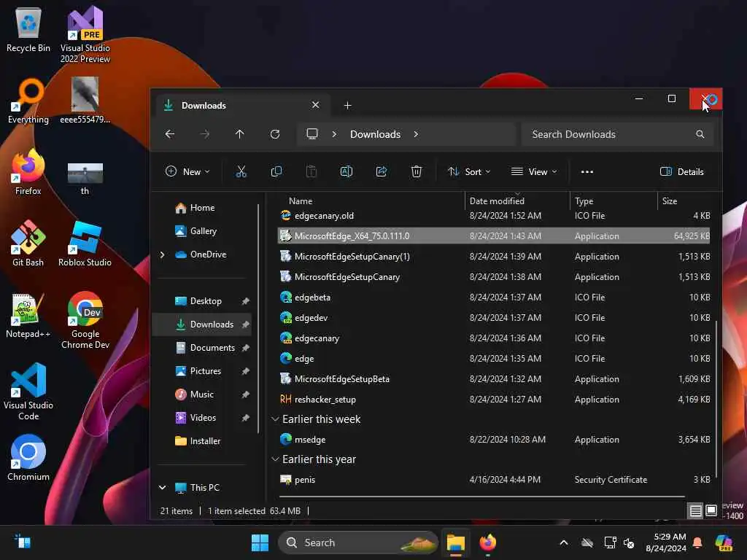
Task: Click the PC monitor icon in address bar
Action: tap(312, 134)
